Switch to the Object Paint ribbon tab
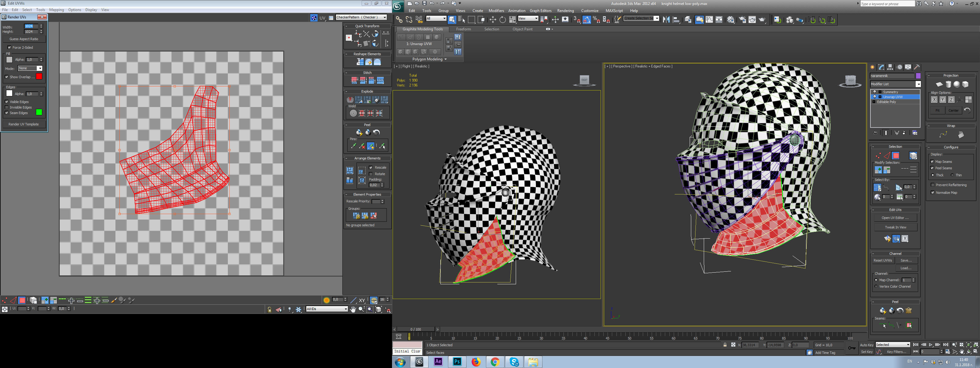This screenshot has width=980, height=368. pos(522,29)
